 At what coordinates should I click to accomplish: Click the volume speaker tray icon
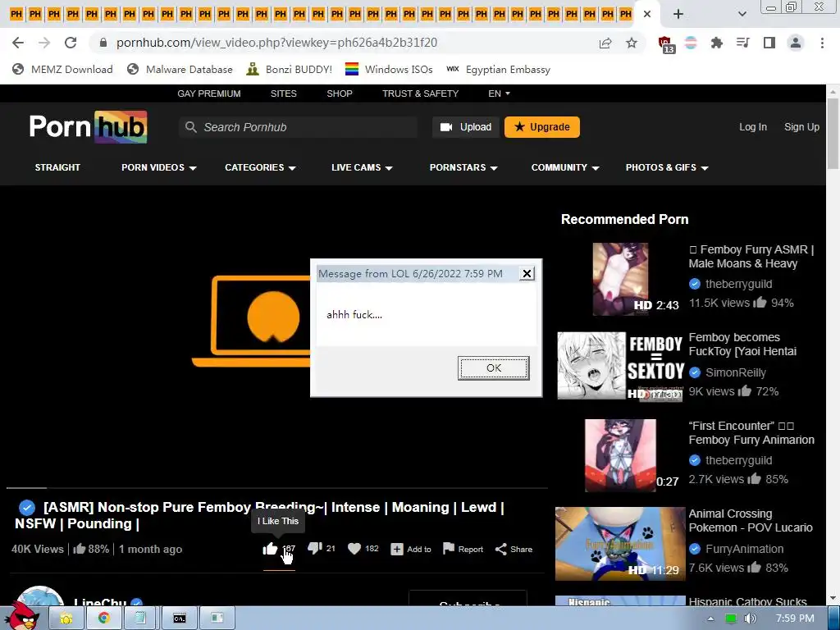tap(750, 619)
